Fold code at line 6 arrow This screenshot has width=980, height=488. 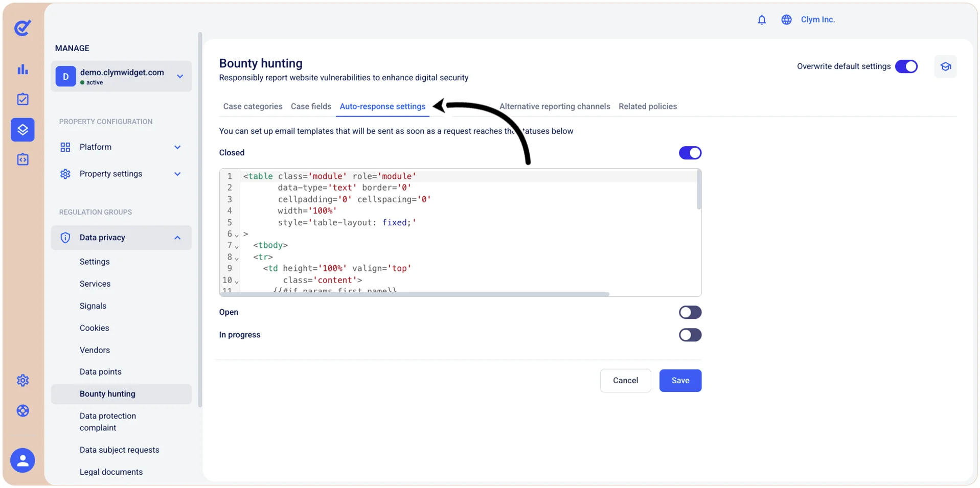237,235
